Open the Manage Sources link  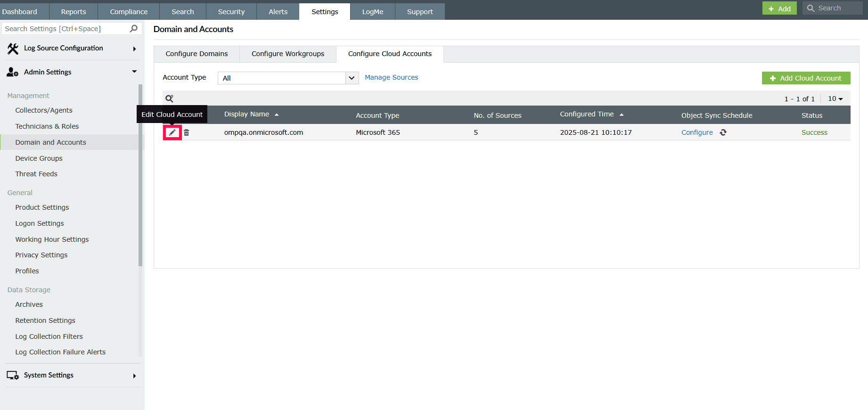(391, 77)
